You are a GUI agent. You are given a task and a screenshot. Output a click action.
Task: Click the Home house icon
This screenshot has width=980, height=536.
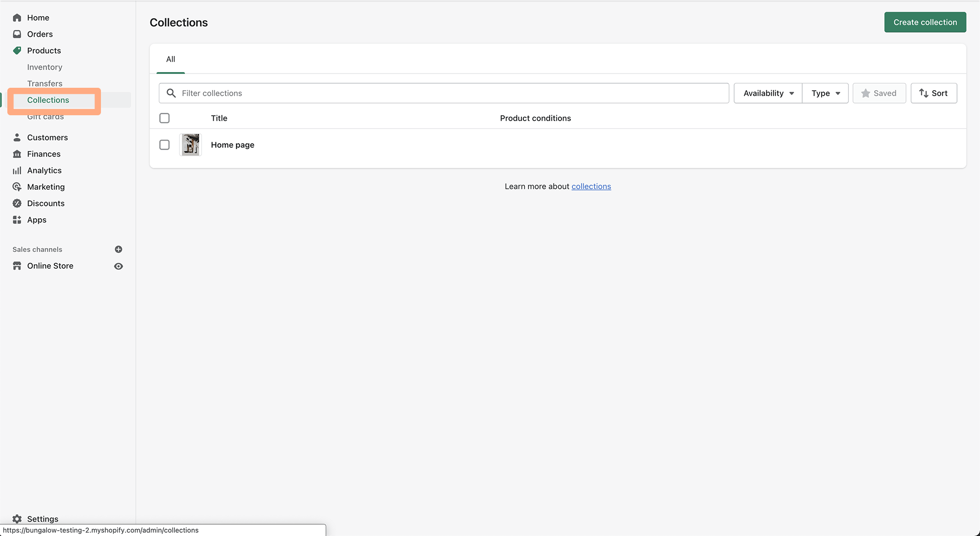(17, 18)
